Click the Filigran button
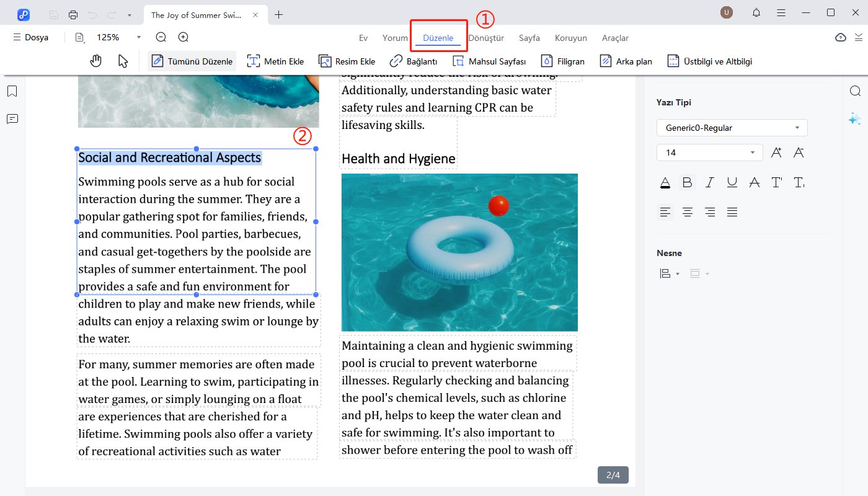The image size is (868, 496). click(x=563, y=61)
